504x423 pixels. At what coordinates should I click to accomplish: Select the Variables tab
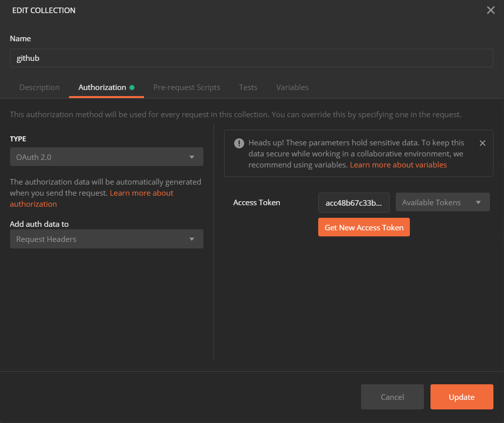coord(292,88)
